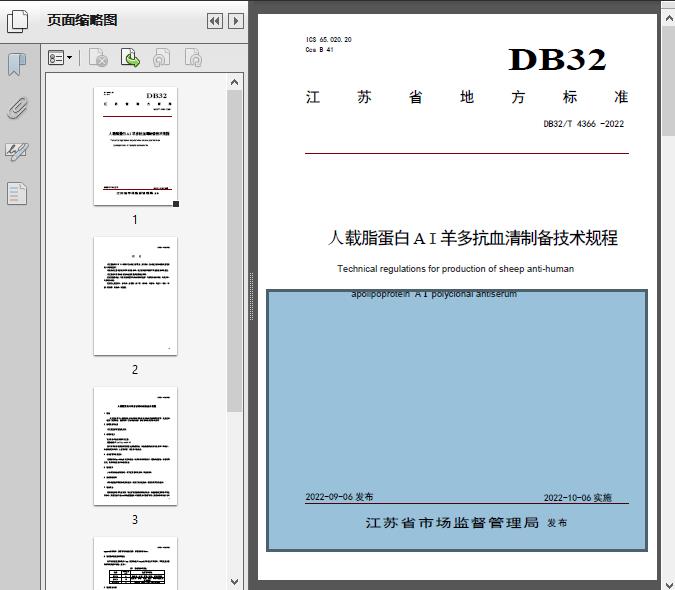This screenshot has width=675, height=590.
Task: Click the right-arrow panel expand button
Action: point(236,21)
